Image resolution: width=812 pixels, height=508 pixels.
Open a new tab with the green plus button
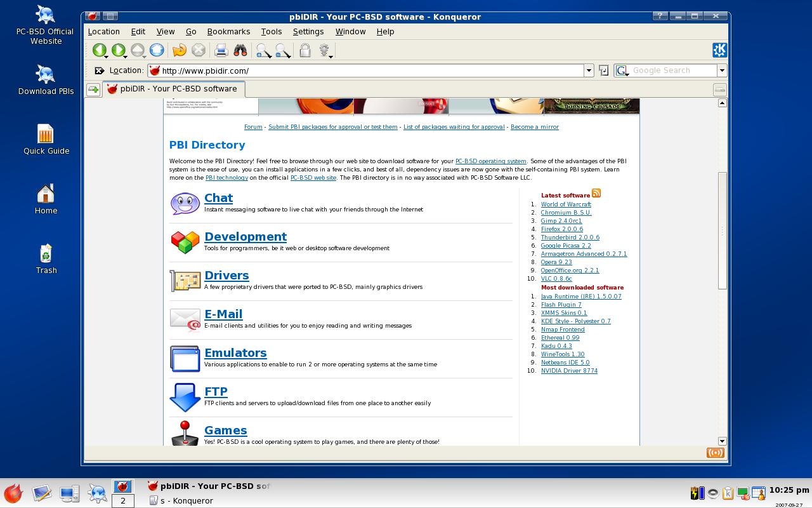[x=93, y=90]
